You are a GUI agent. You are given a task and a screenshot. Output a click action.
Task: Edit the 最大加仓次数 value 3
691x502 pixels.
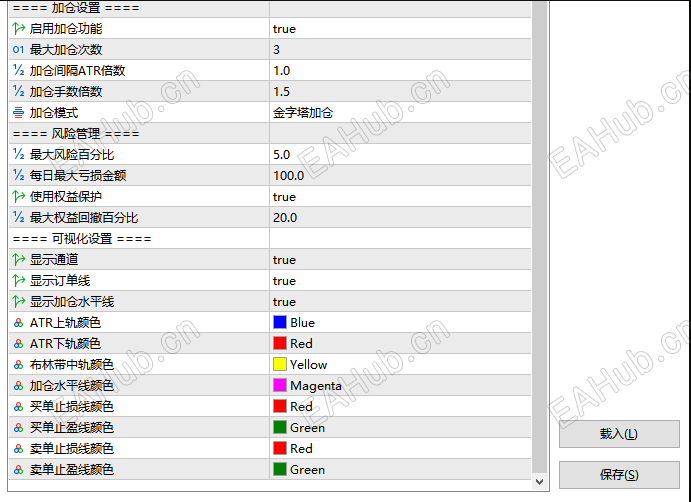pyautogui.click(x=400, y=49)
